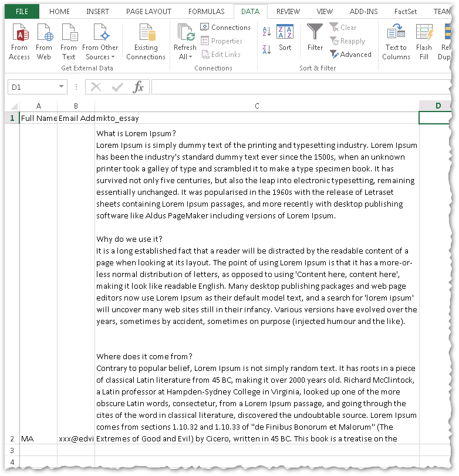Sort A to Z ascending
459x476 pixels.
point(266,31)
